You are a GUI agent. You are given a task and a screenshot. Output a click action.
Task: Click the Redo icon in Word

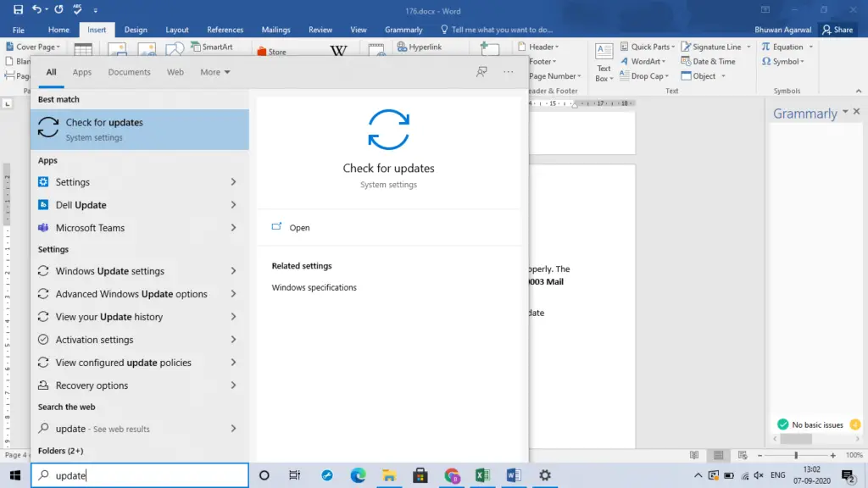click(58, 9)
